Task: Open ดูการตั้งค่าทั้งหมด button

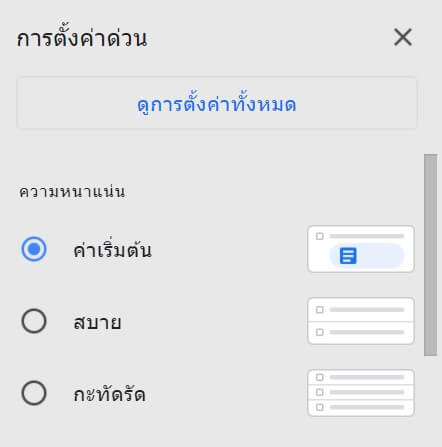Action: pos(217,103)
